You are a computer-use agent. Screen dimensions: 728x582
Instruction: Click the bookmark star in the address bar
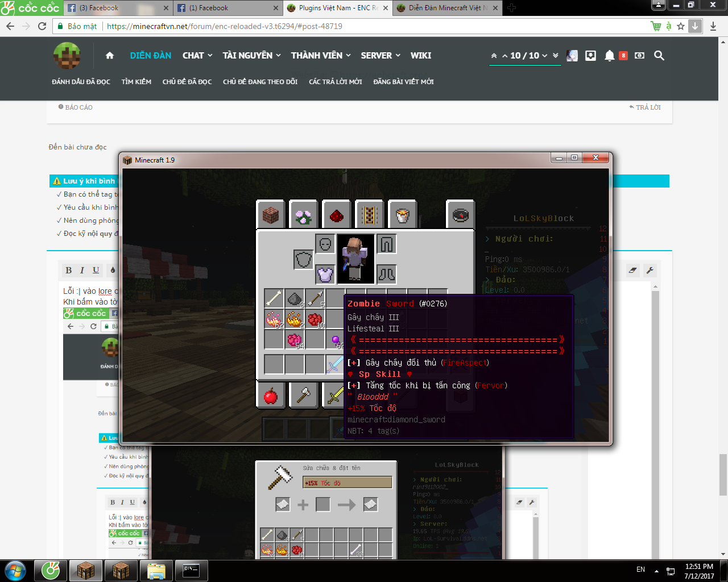681,26
